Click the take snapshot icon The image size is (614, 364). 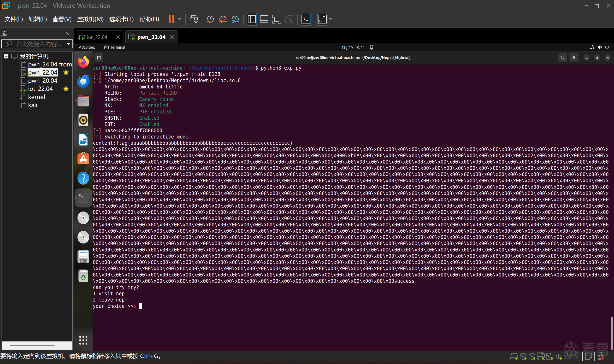pos(210,19)
